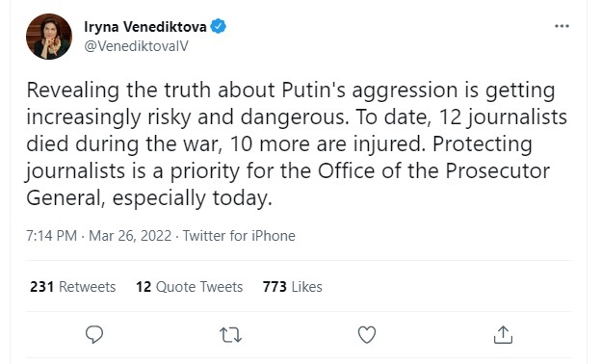Viewport: 601px width, 364px height.
Task: View the 773 Likes list
Action: pos(293,287)
